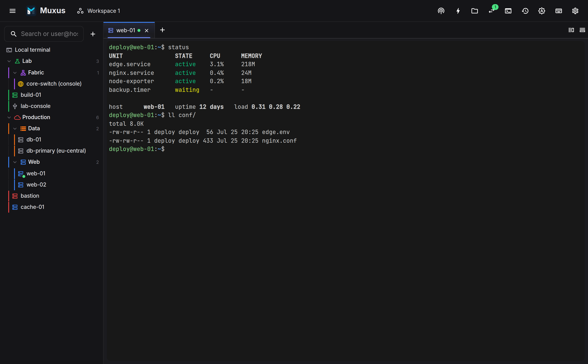Click the Local terminal icon
Viewport: 588px width, 364px height.
[x=9, y=50]
